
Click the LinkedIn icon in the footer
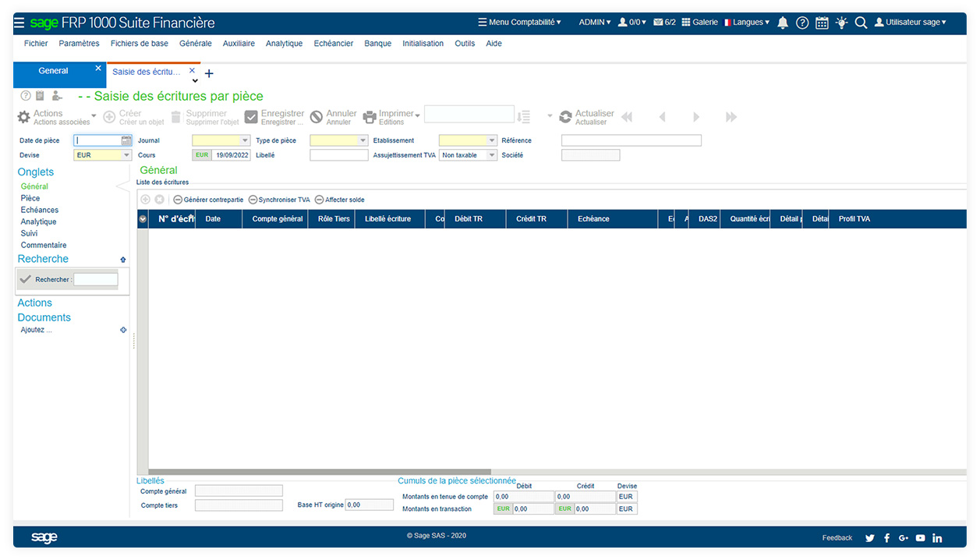[x=937, y=538]
